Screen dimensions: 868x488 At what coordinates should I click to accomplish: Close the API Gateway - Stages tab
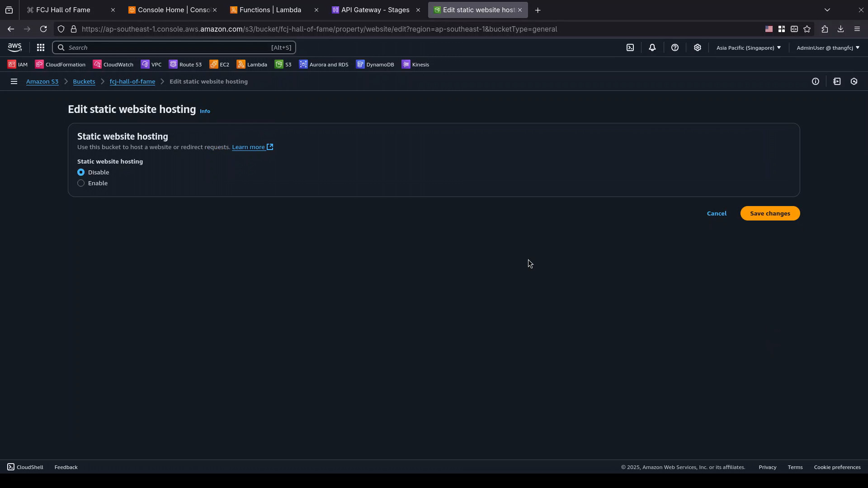418,10
